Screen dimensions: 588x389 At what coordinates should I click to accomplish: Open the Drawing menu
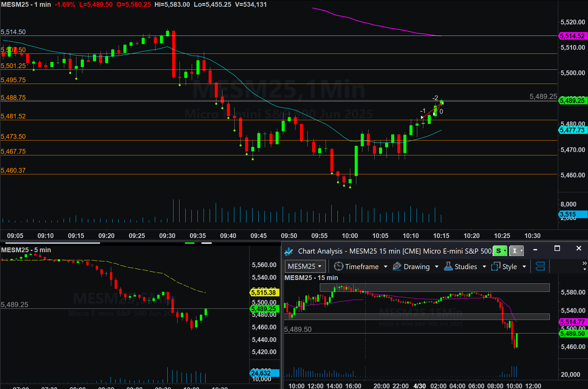tap(417, 267)
